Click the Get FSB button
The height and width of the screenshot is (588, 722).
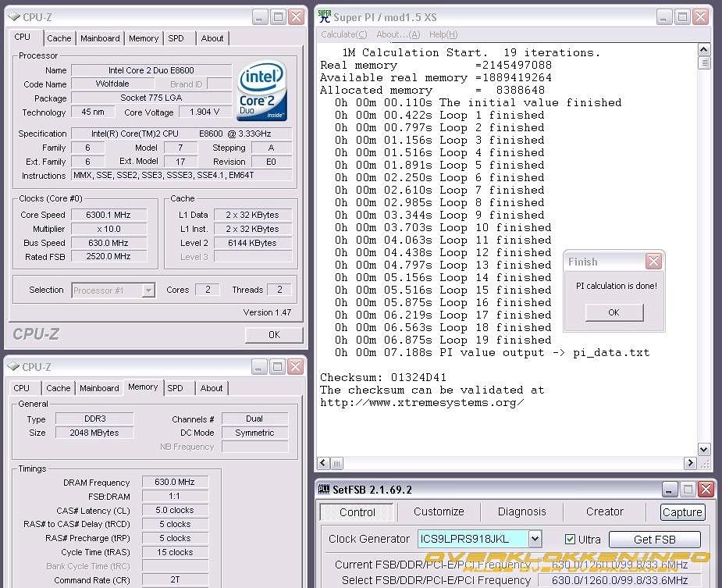(654, 539)
